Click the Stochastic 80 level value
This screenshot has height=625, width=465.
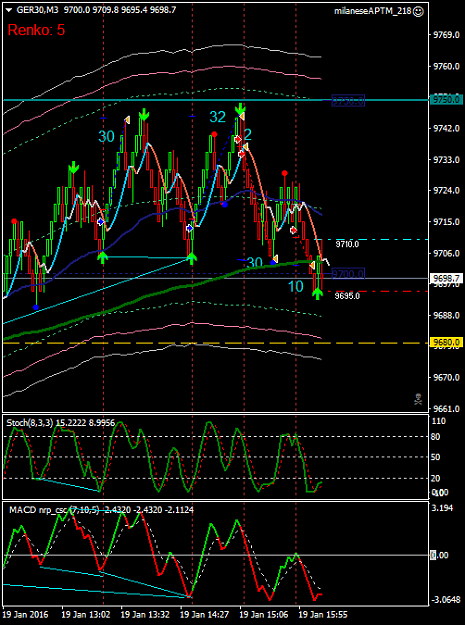tap(436, 437)
